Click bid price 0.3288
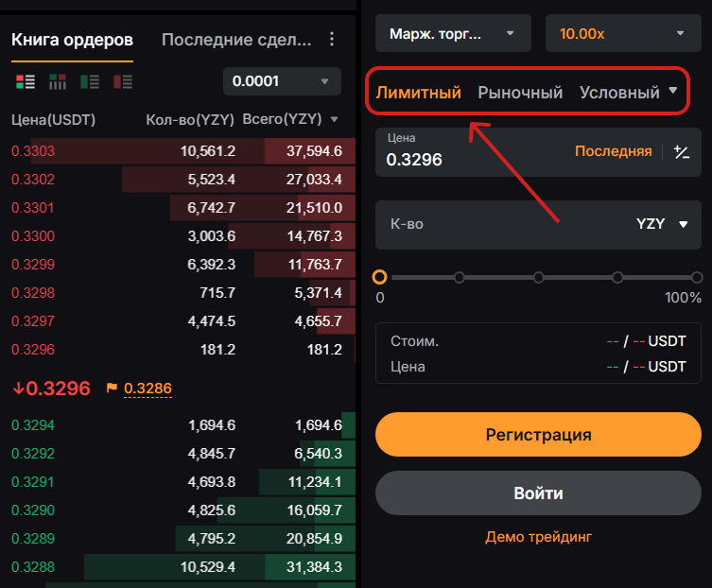The width and height of the screenshot is (712, 588). tap(33, 566)
